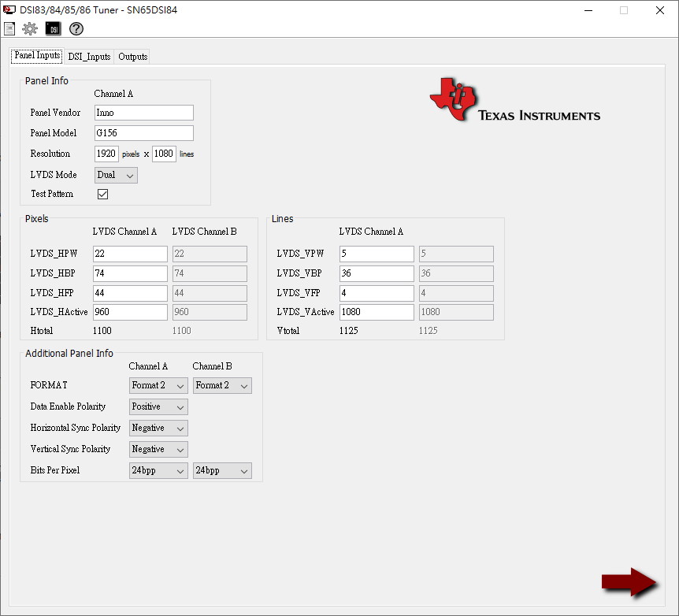Image resolution: width=679 pixels, height=616 pixels.
Task: Click the red next arrow button
Action: point(629,582)
